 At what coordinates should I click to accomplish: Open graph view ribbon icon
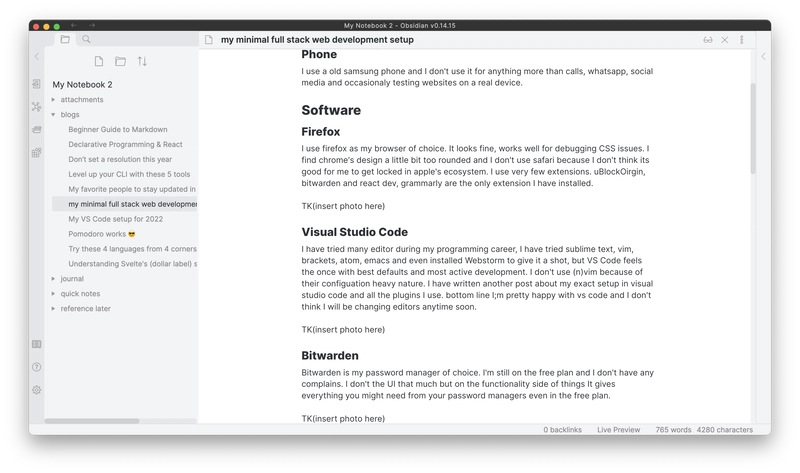coord(37,107)
